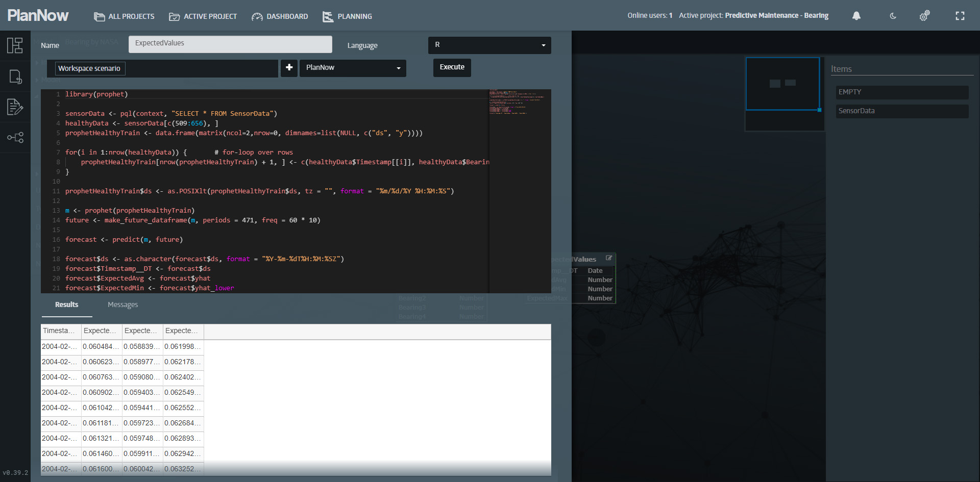Select cell 0.061321 in results

[x=102, y=439]
